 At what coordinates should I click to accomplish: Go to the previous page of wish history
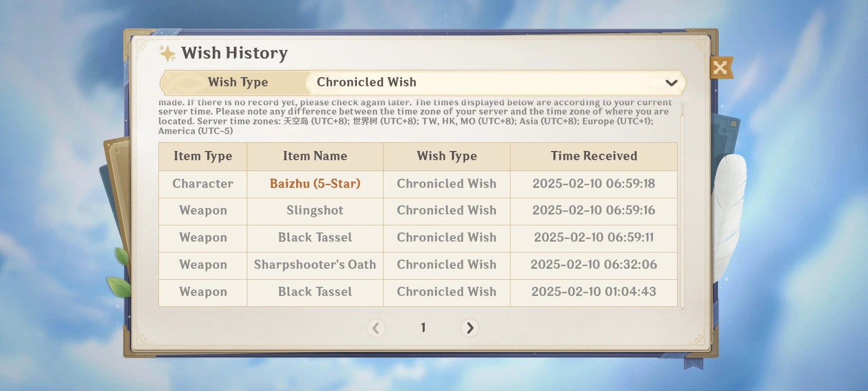click(376, 328)
